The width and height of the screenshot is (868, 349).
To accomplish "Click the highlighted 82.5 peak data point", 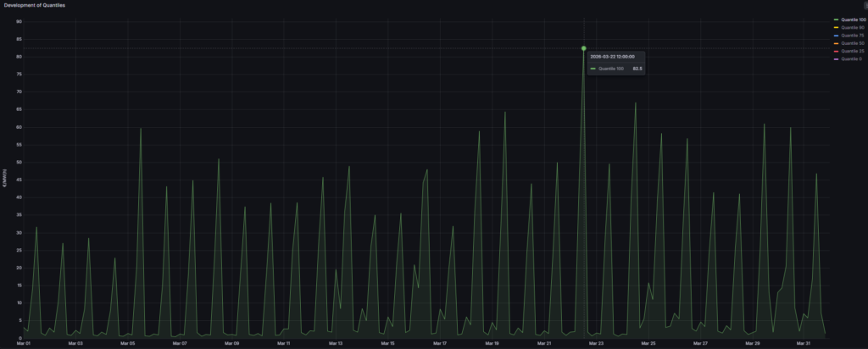I will [584, 48].
